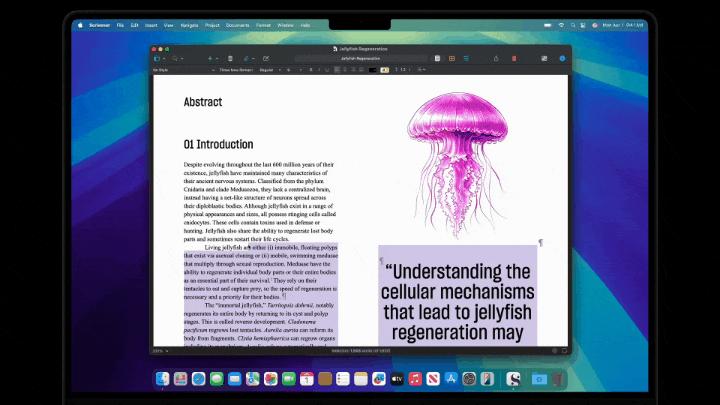
Task: Click the green Add document button
Action: tap(209, 59)
